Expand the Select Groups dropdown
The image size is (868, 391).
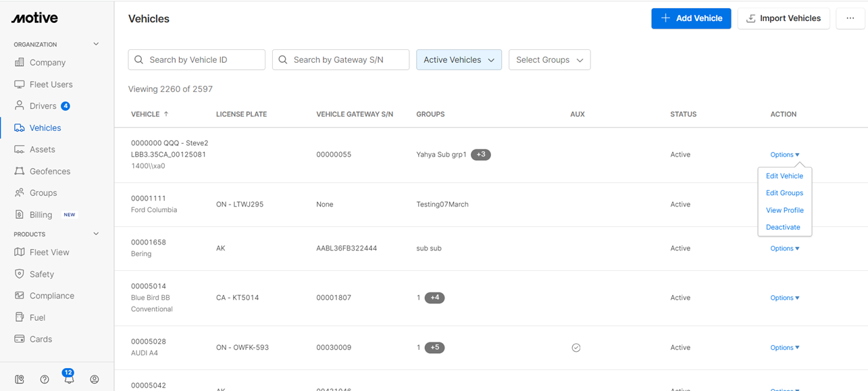click(x=549, y=59)
